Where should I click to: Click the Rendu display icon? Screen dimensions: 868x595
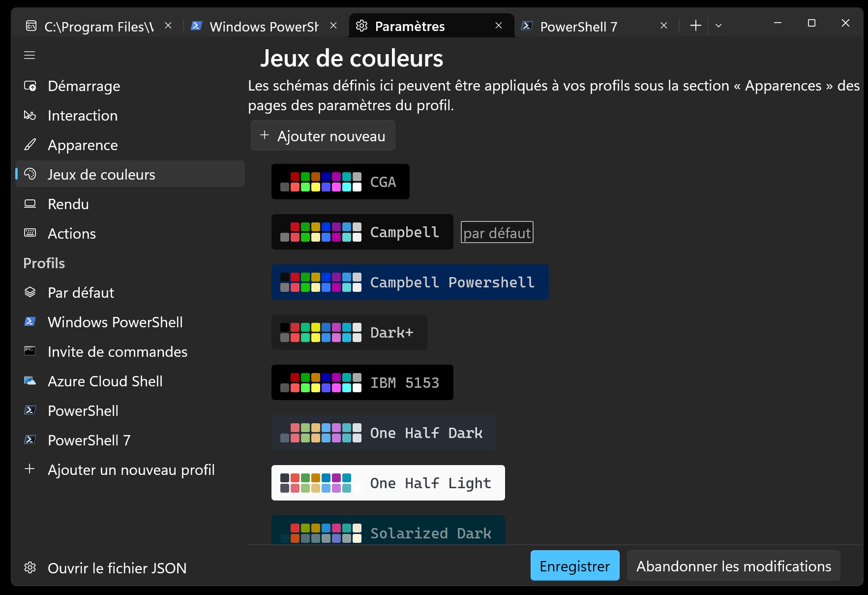[30, 204]
